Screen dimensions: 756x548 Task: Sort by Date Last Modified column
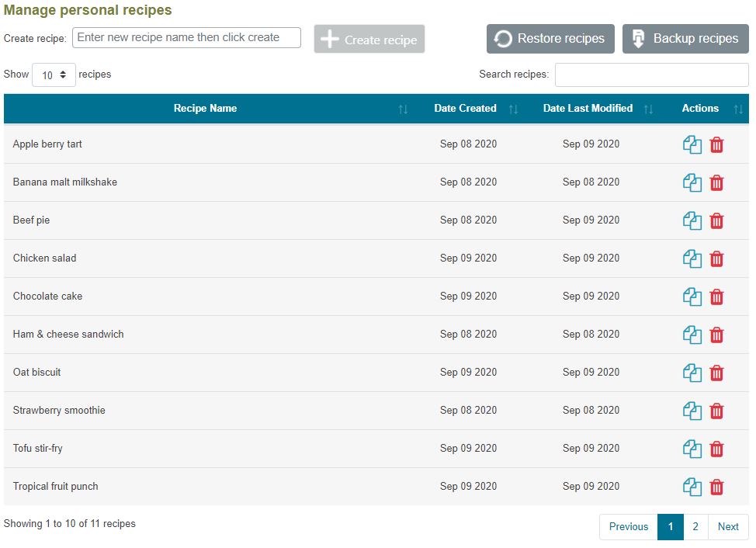point(588,109)
